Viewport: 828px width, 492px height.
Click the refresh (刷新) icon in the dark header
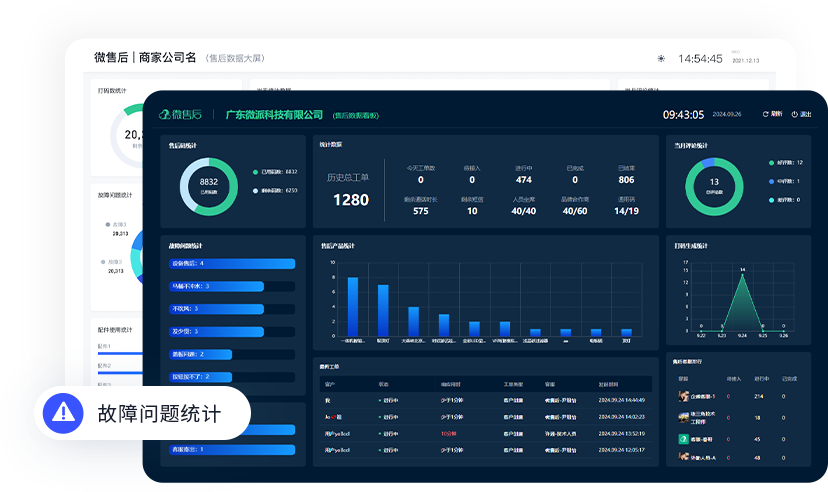[765, 114]
